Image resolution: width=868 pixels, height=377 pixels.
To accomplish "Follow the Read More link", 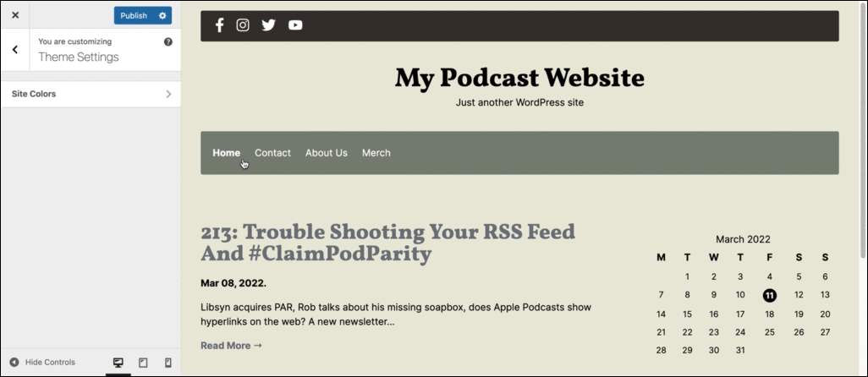I will pyautogui.click(x=231, y=346).
